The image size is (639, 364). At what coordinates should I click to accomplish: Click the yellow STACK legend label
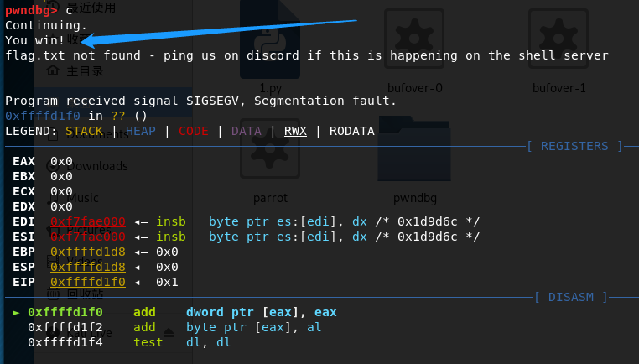[x=84, y=131]
